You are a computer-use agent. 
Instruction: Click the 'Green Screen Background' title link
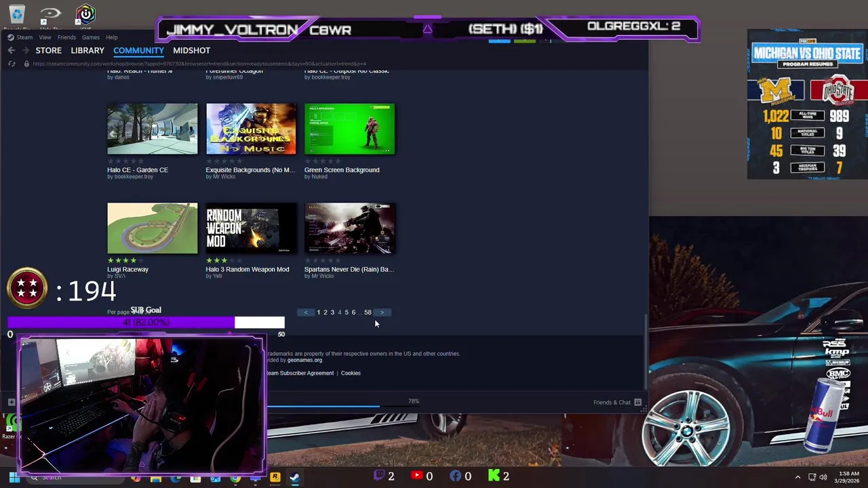342,169
